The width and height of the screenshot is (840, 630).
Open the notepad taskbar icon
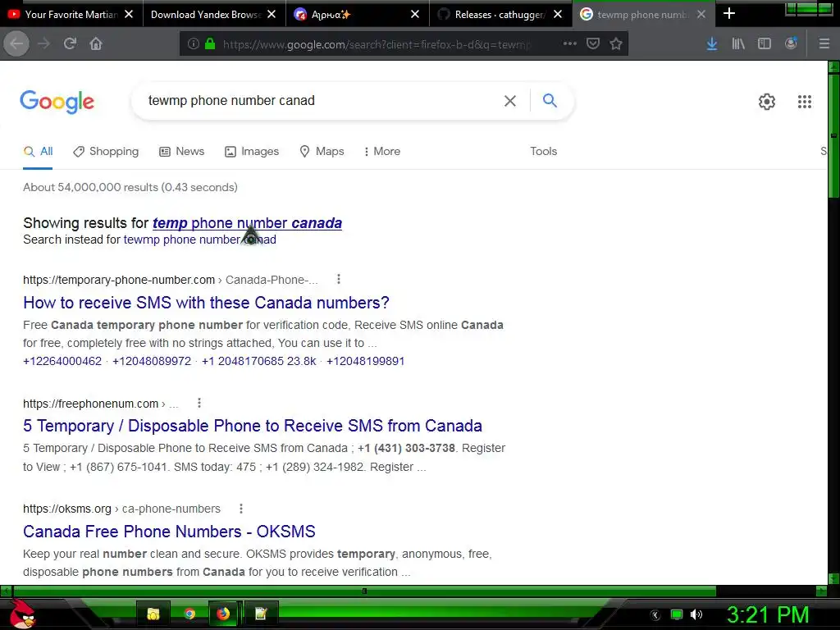261,614
